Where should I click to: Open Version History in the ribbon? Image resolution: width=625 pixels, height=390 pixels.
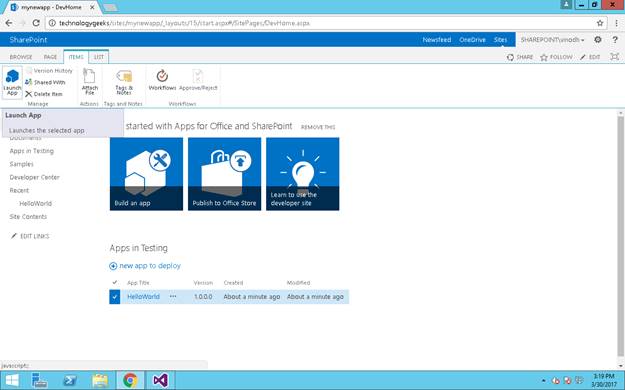tap(49, 71)
